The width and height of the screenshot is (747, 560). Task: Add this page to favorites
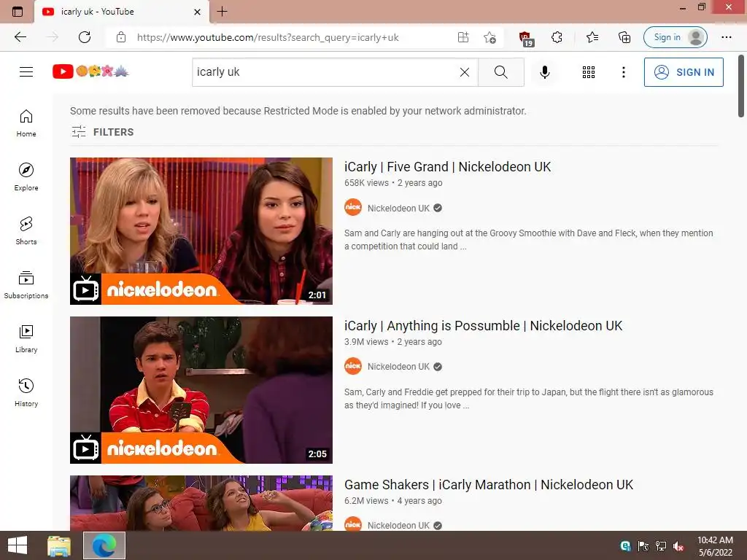click(x=489, y=37)
